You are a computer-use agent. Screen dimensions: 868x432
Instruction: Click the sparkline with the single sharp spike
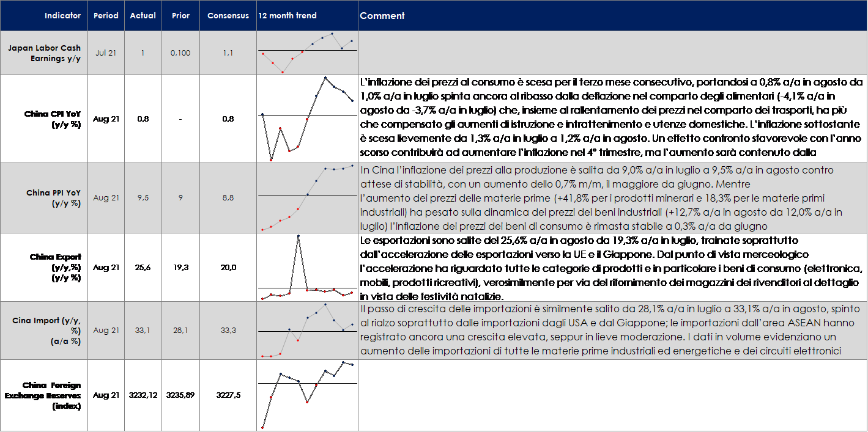[307, 268]
